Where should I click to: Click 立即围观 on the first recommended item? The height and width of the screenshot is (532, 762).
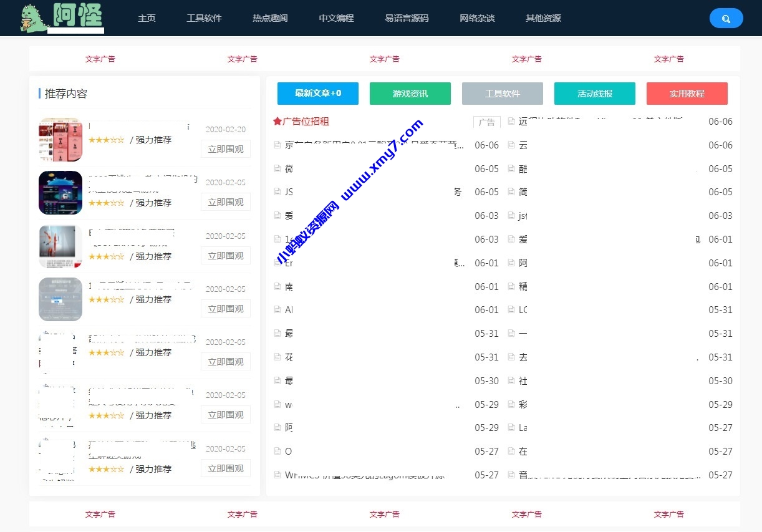225,148
